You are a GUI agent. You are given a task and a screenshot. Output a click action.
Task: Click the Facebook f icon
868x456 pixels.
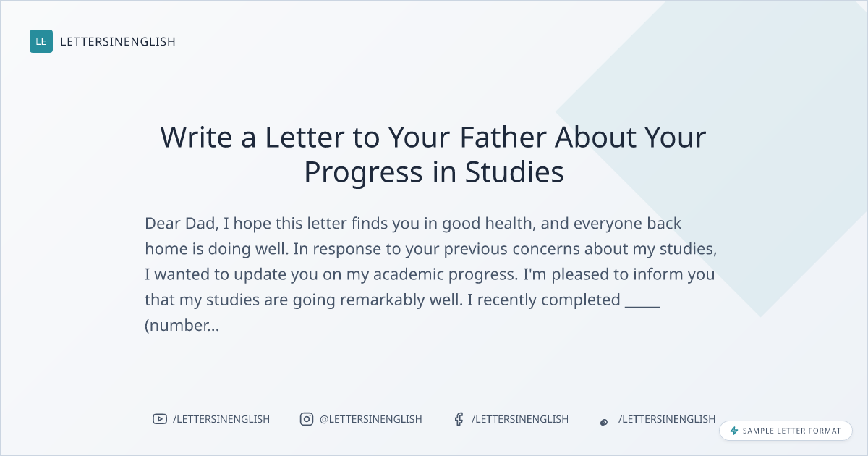click(459, 419)
